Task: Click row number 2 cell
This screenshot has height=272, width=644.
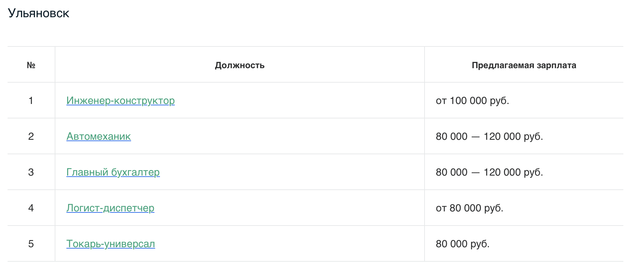Action: [31, 136]
